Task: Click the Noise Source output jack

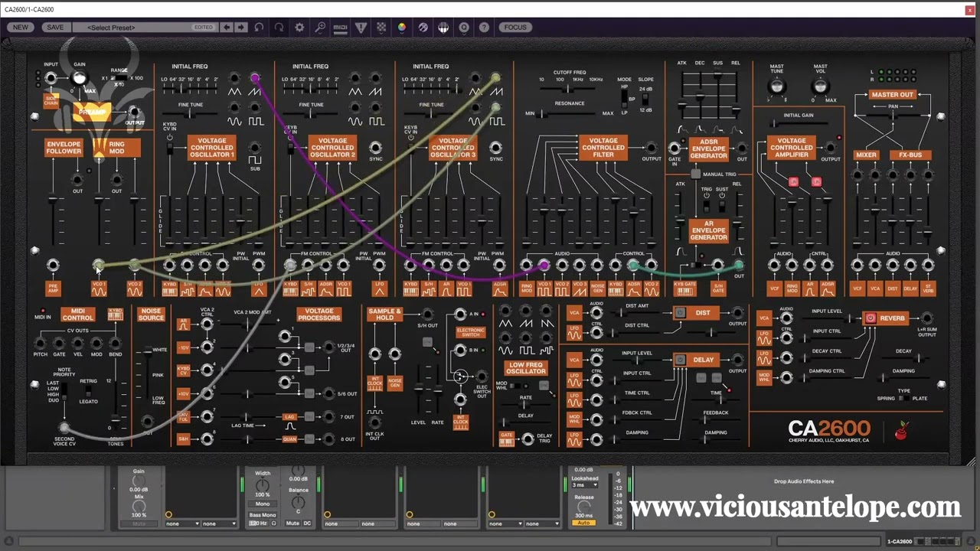Action: pyautogui.click(x=148, y=422)
